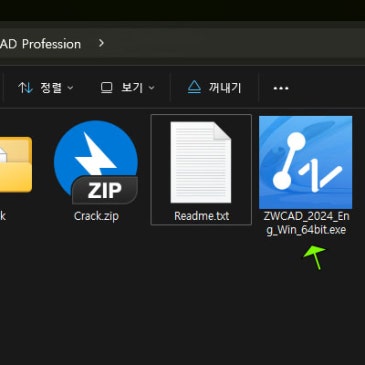
Task: Click the ZWCAD_2024_Eng_Win_64bit.exe file name
Action: 306,223
